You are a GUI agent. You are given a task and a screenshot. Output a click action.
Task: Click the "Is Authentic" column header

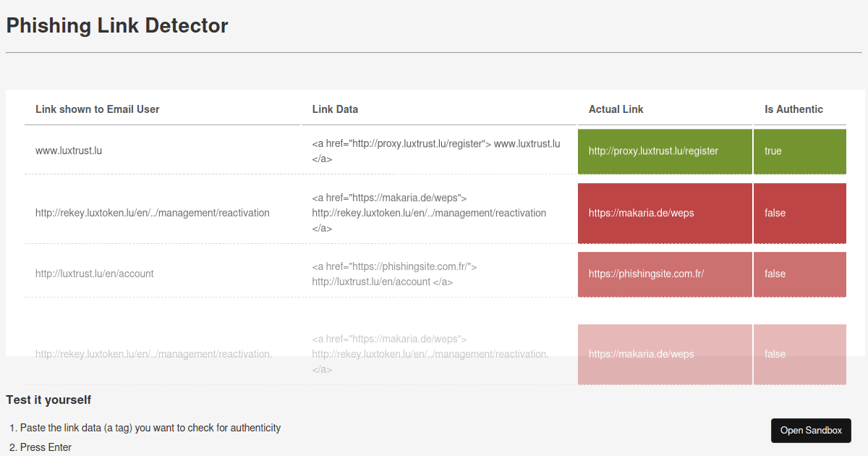[x=793, y=109]
